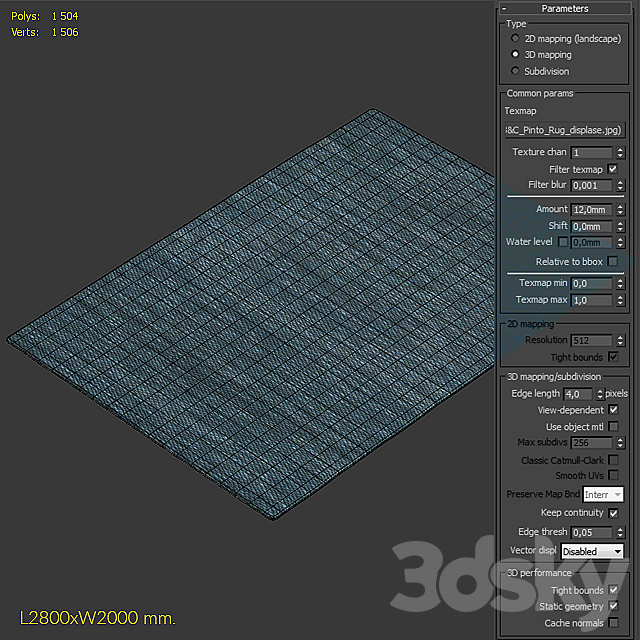Select the Subdivision type radio button

tap(515, 71)
